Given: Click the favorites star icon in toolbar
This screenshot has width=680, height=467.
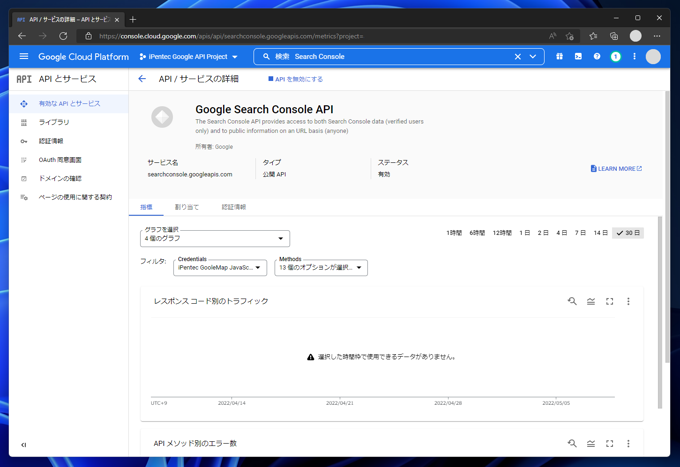Looking at the screenshot, I should 592,36.
